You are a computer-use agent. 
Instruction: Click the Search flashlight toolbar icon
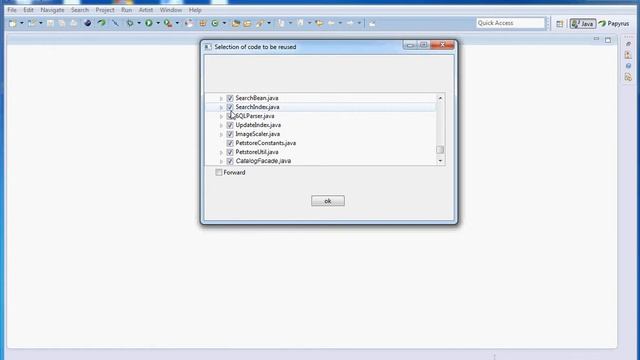pyautogui.click(x=260, y=23)
